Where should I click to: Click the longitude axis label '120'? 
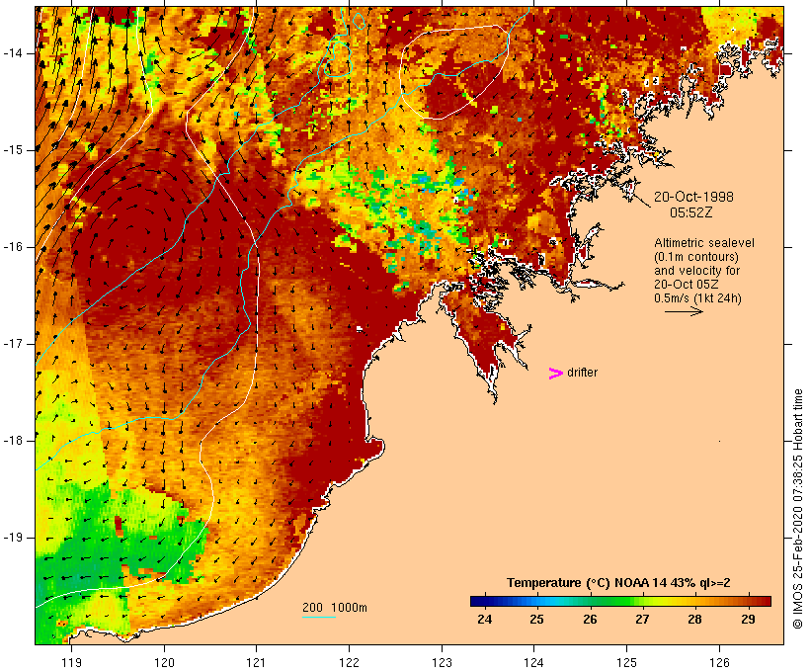[x=164, y=662]
